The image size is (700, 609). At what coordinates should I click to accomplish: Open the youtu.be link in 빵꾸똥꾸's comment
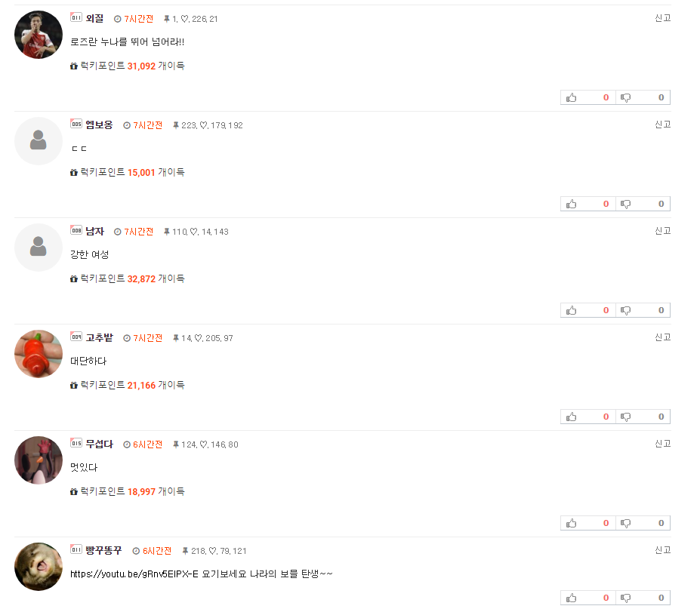tap(134, 574)
